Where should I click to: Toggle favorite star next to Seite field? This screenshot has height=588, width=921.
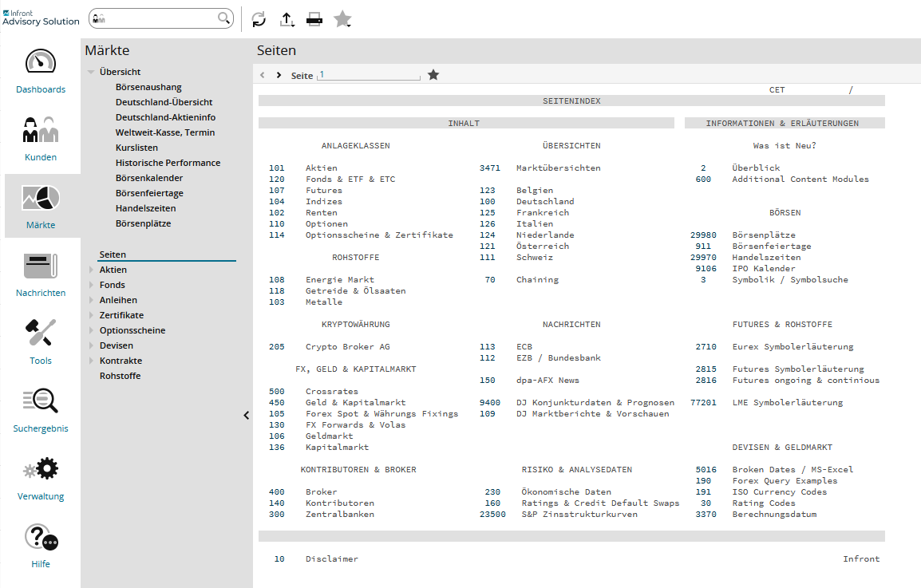pyautogui.click(x=433, y=75)
